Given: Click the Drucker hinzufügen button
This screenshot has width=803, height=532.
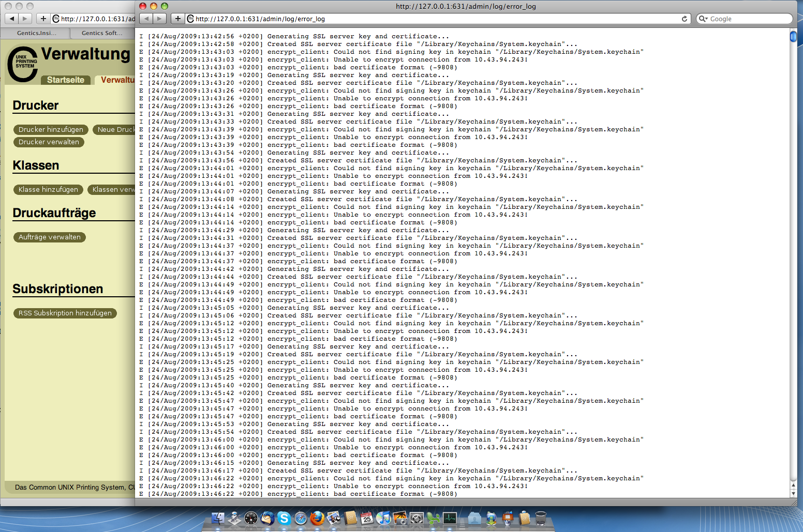Looking at the screenshot, I should coord(51,130).
